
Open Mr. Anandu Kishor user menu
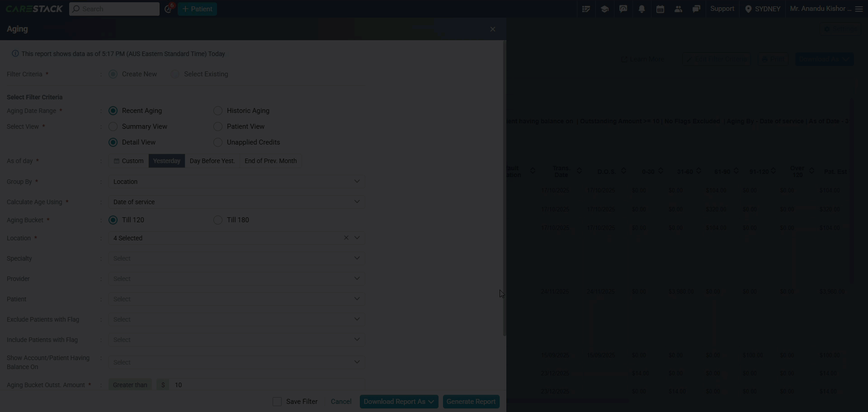pyautogui.click(x=820, y=9)
